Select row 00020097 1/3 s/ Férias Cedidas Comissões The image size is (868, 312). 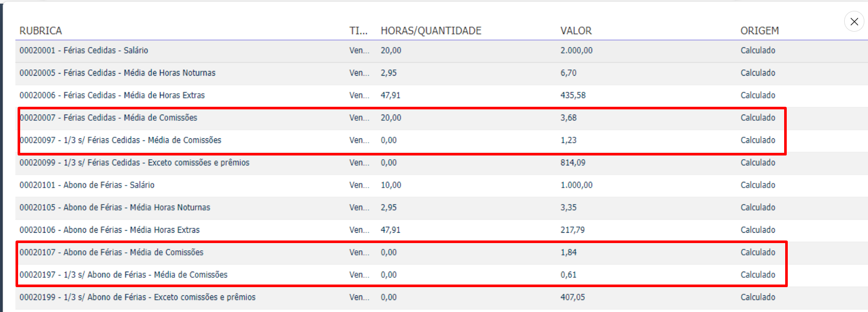pos(442,140)
